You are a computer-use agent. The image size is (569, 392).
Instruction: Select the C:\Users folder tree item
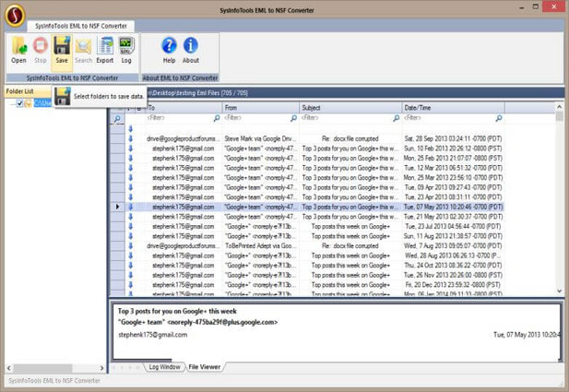42,103
